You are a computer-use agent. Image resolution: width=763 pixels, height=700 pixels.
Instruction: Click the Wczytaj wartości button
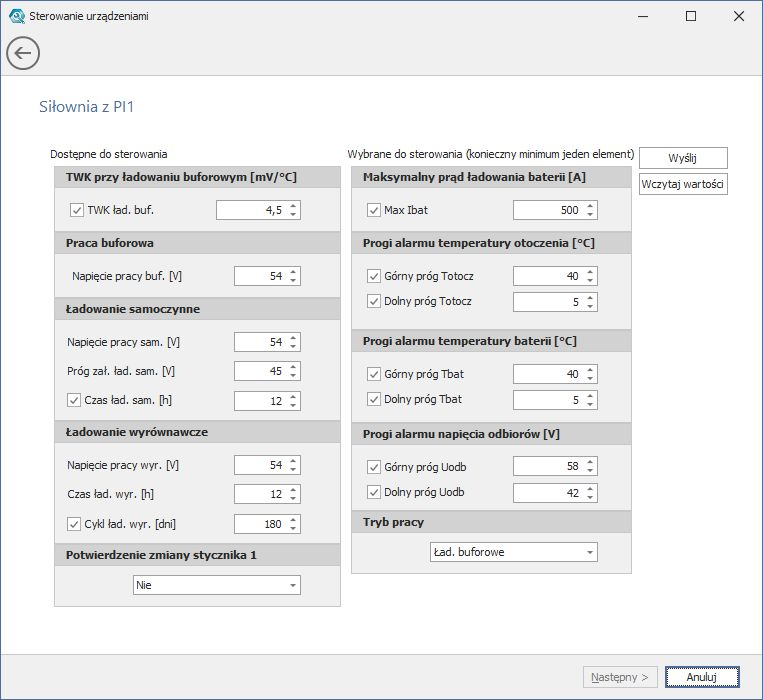[683, 184]
